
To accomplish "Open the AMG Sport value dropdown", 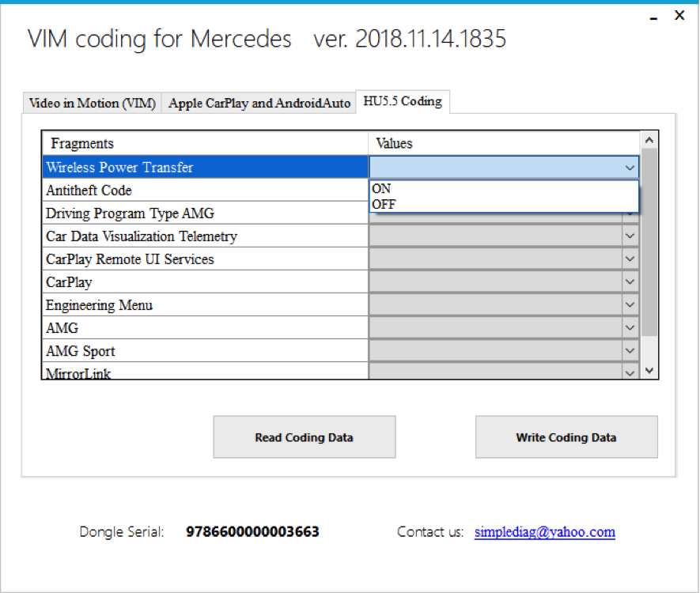I will [x=630, y=351].
